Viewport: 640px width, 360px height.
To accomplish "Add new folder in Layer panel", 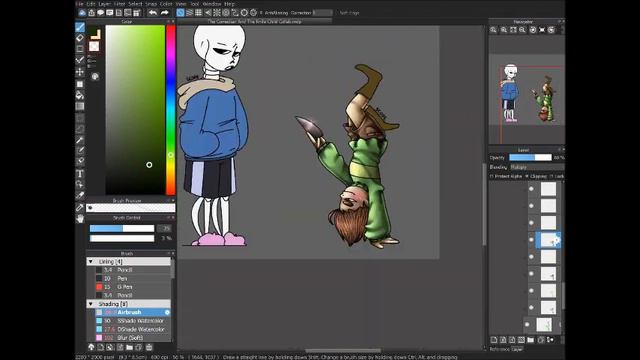I will 531,340.
